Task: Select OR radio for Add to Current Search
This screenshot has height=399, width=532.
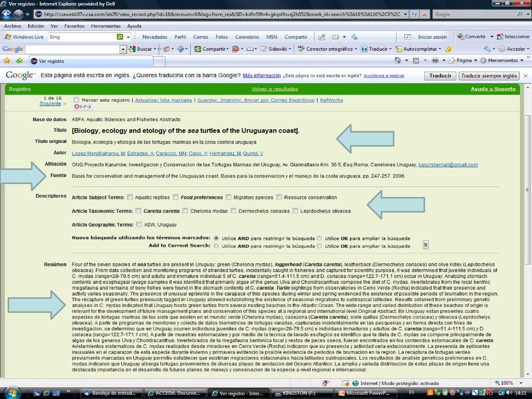Action: (320, 246)
